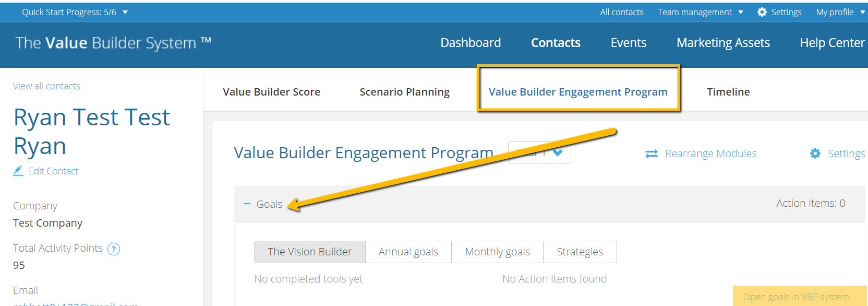
Task: Click the View all contacts link
Action: click(46, 86)
